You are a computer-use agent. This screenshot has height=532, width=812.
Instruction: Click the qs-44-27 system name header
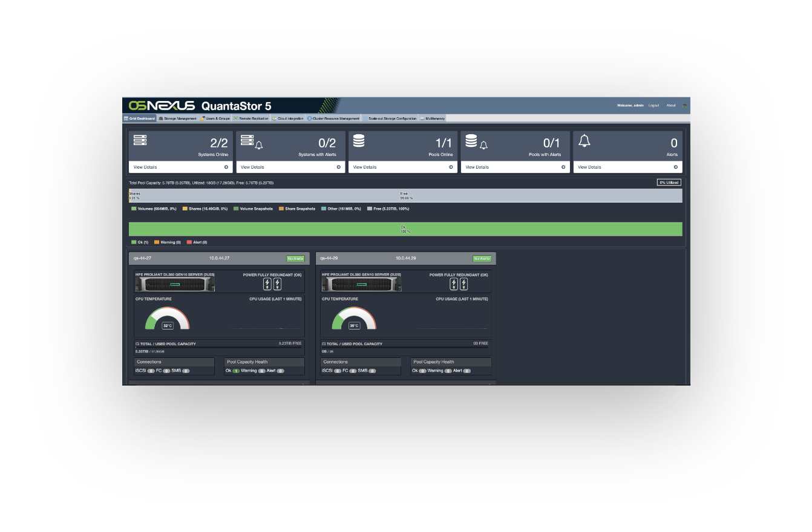tap(142, 258)
